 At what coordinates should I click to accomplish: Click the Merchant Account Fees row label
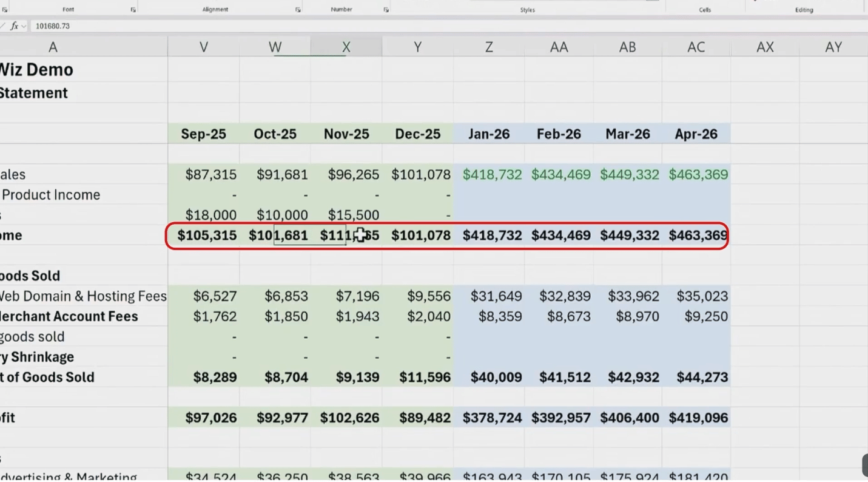(x=69, y=316)
